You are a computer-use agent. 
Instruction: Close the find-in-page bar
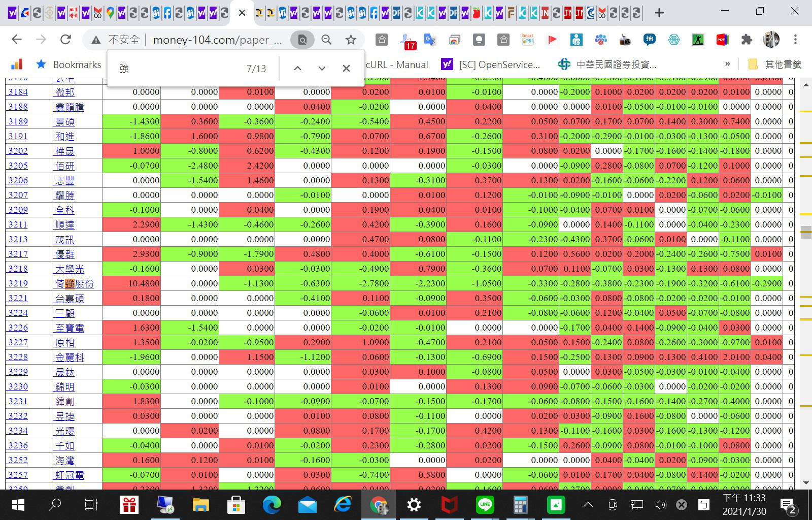coord(346,69)
